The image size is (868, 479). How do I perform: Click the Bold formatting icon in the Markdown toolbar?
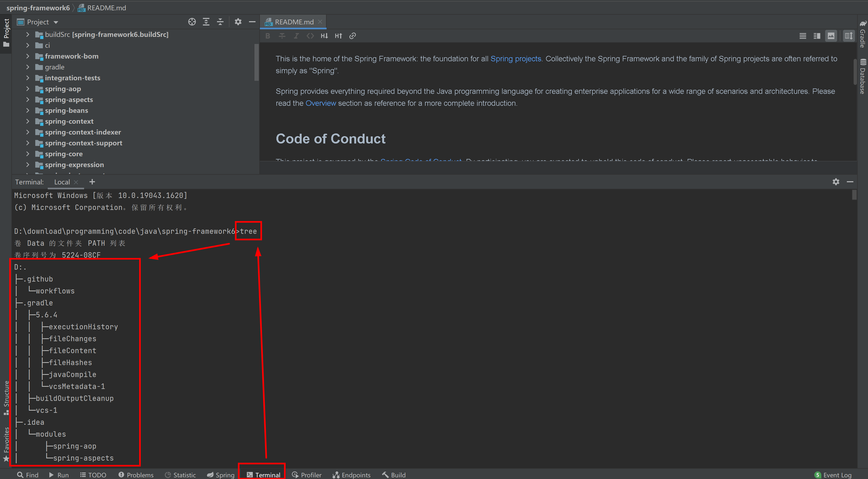pos(267,36)
